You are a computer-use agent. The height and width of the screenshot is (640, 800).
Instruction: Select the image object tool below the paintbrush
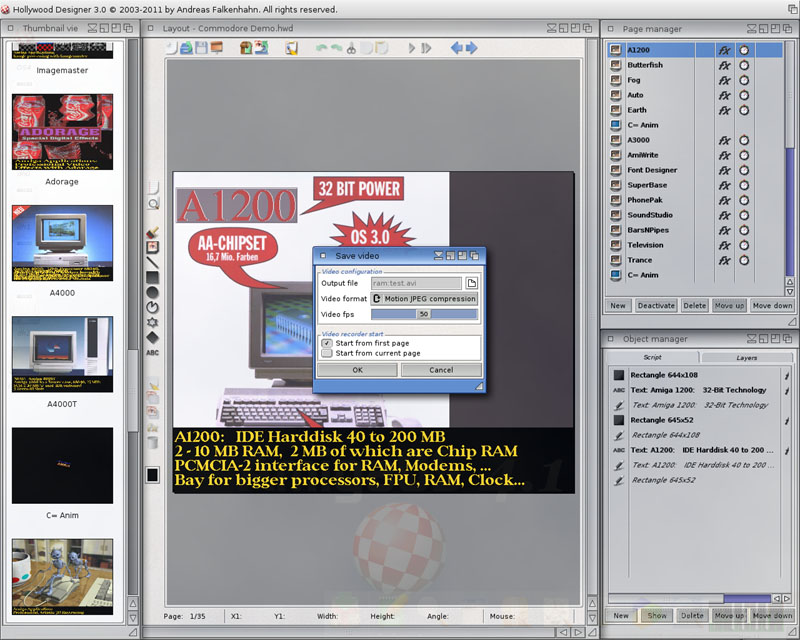(153, 248)
